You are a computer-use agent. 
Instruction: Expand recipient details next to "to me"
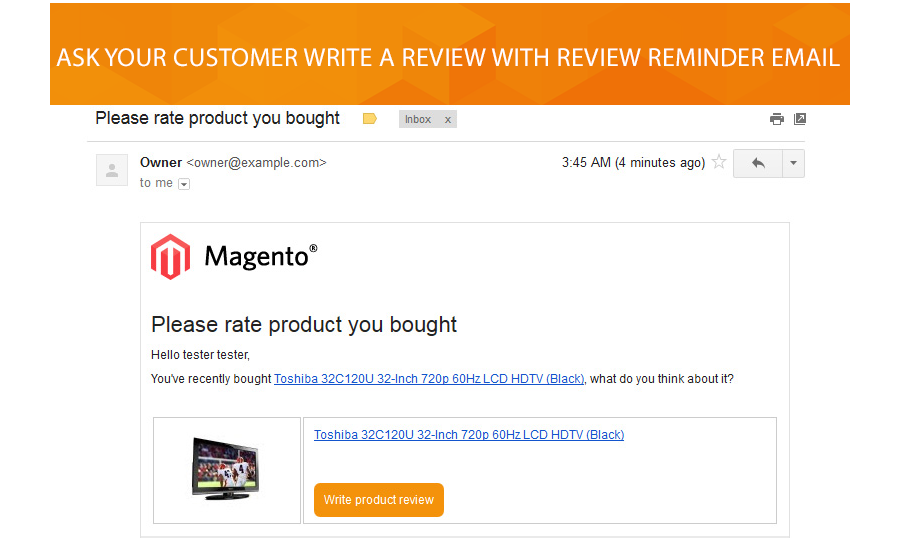(184, 184)
